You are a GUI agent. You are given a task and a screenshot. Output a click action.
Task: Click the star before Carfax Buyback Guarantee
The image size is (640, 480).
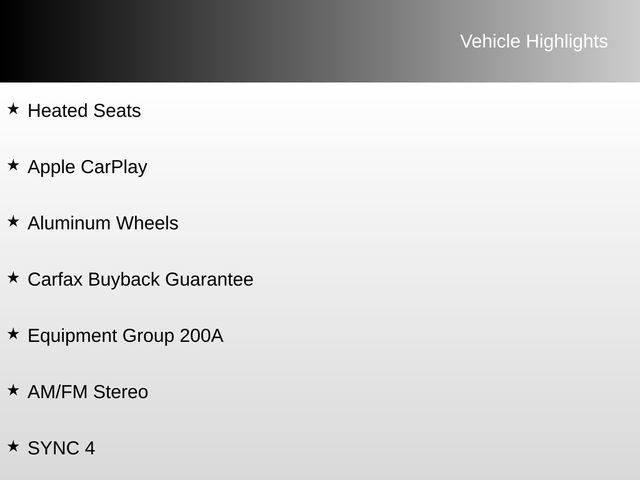click(12, 276)
